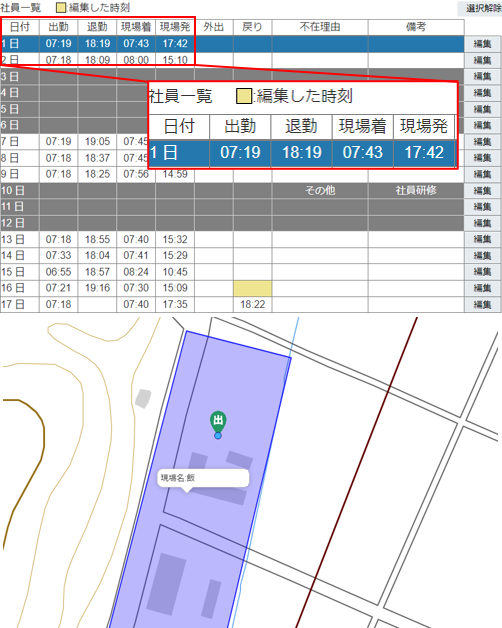
Task: Click the 18:37 退勤 time on 8日
Action: [97, 158]
